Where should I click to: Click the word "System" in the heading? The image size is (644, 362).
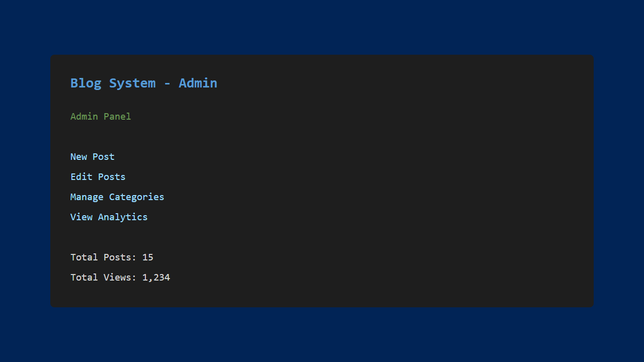tap(132, 83)
